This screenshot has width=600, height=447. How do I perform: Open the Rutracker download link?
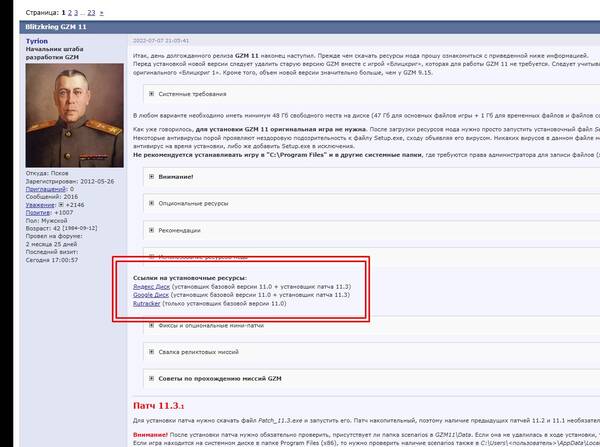tap(147, 303)
